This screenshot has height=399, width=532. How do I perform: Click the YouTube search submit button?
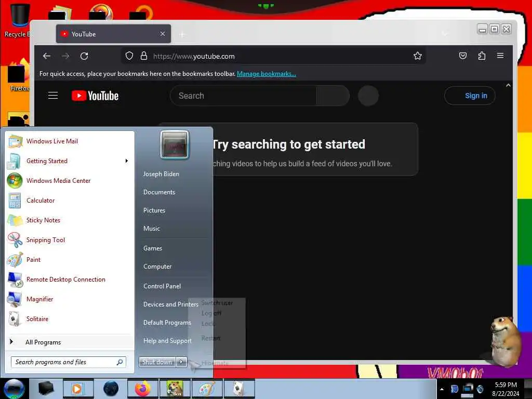(333, 96)
